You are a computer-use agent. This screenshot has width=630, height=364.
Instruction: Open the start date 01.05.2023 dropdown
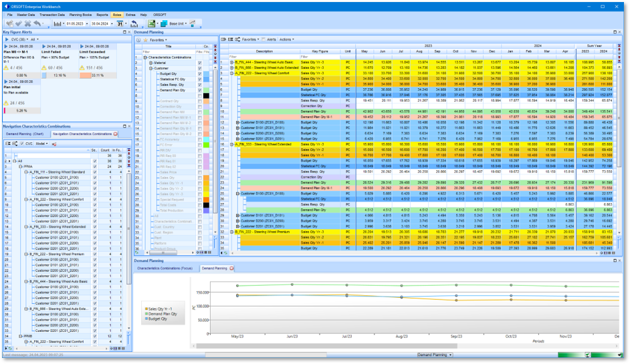[x=87, y=24]
